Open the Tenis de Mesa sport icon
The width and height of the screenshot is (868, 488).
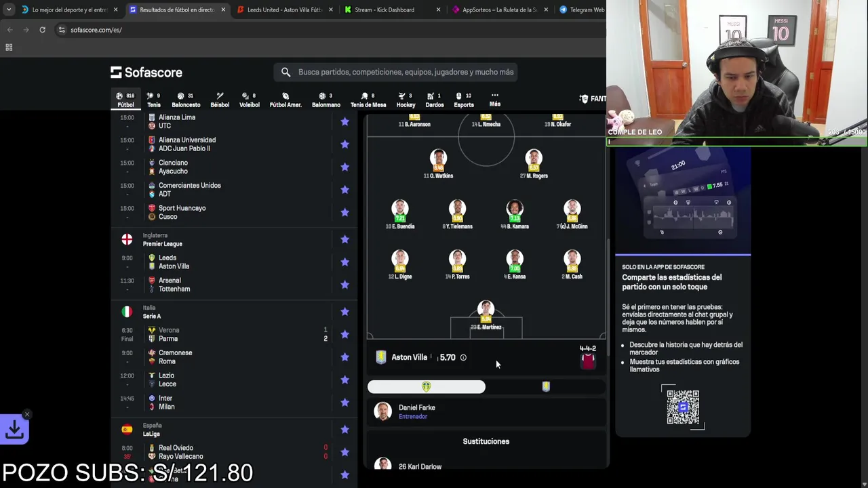tap(368, 100)
